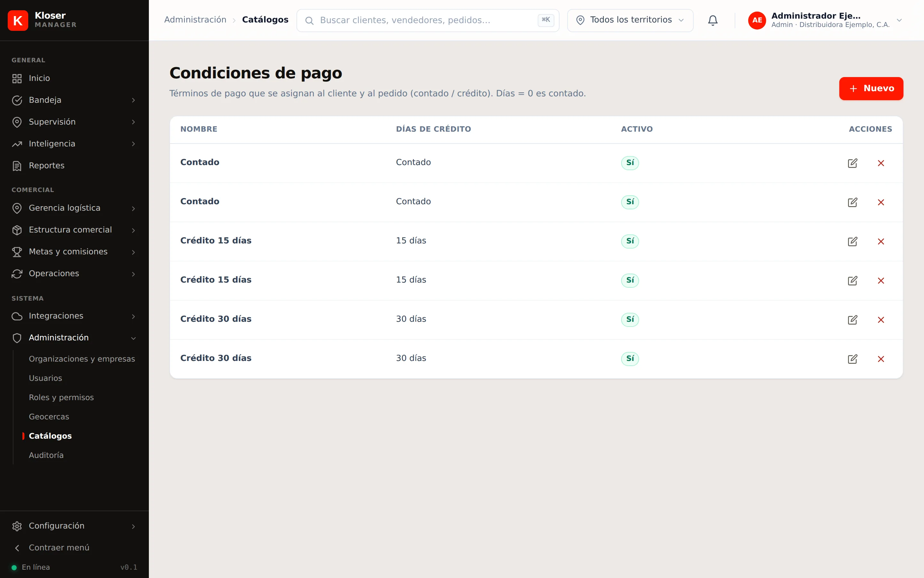
Task: Edit the last Crédito 30 días row
Action: tap(852, 359)
